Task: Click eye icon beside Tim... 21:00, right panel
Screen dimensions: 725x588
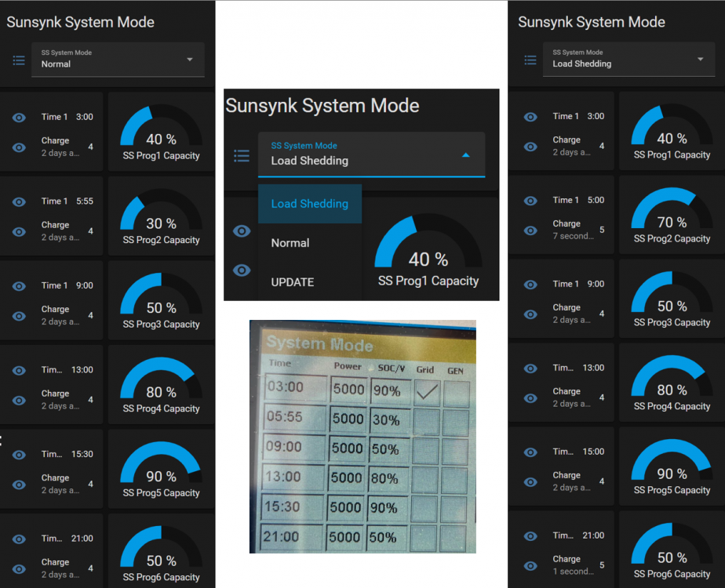Action: pyautogui.click(x=530, y=536)
